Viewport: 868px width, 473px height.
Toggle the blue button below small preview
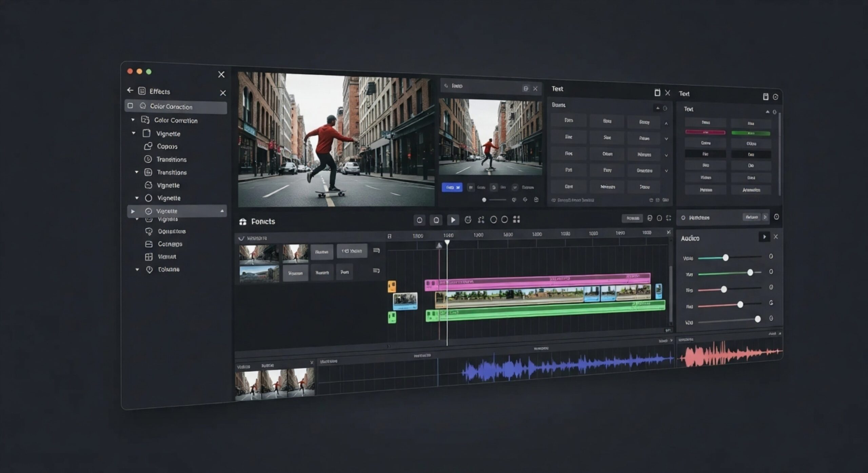(x=452, y=187)
